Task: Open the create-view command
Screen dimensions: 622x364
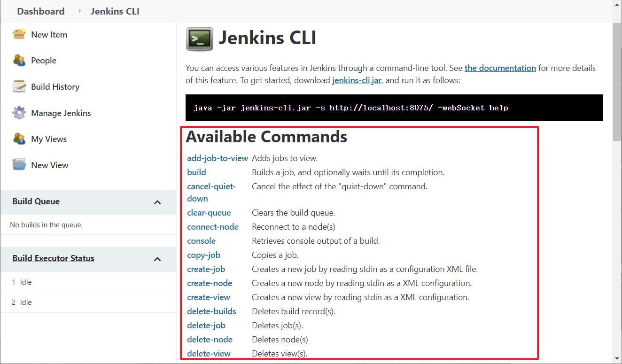Action: 209,297
